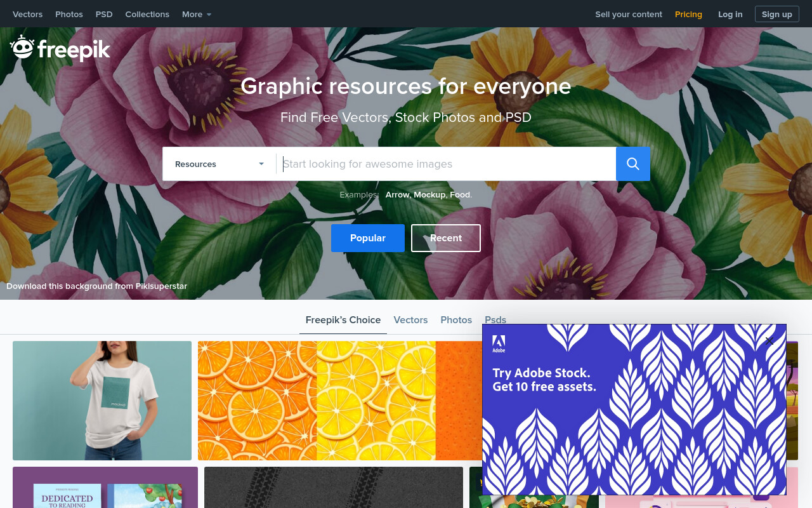Open PSD in the top navigation
The image size is (812, 508).
(x=104, y=14)
